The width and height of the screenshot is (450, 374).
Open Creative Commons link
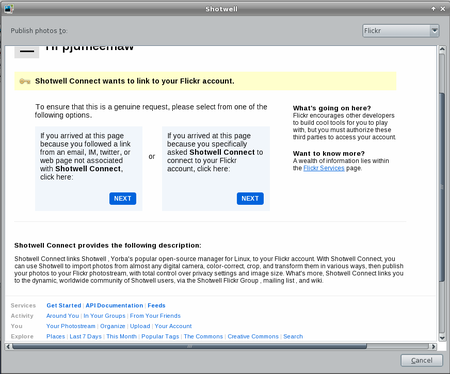[x=253, y=336]
